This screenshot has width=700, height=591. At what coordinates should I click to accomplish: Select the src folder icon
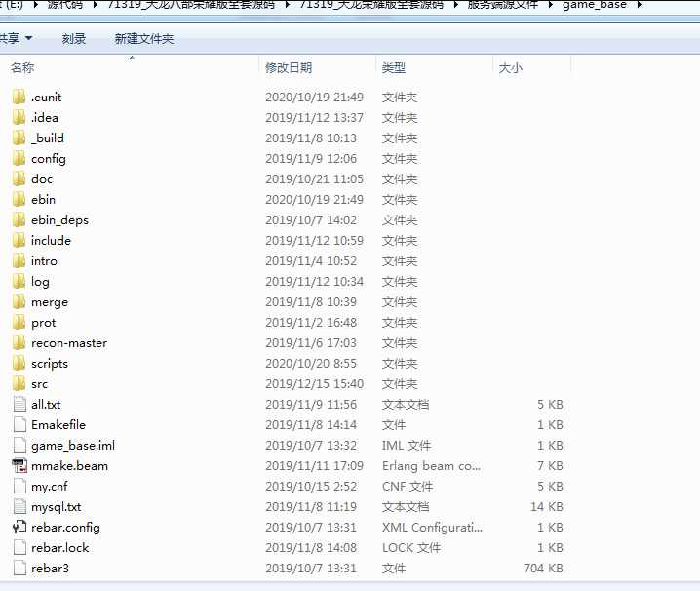tap(19, 384)
